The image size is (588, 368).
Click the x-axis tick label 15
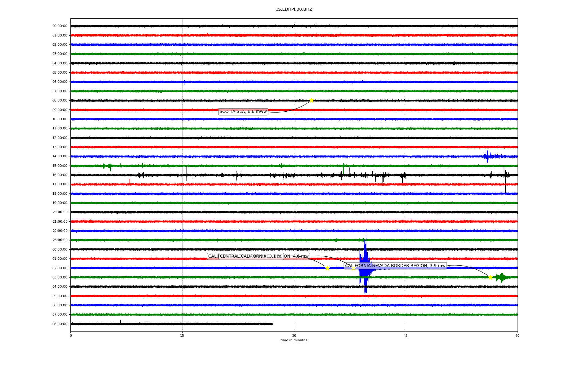pyautogui.click(x=182, y=335)
